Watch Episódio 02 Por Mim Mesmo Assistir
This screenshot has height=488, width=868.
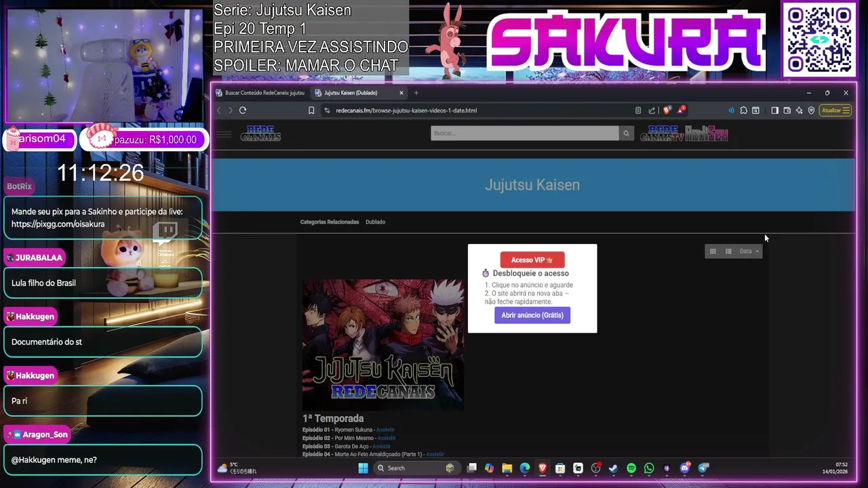[387, 438]
